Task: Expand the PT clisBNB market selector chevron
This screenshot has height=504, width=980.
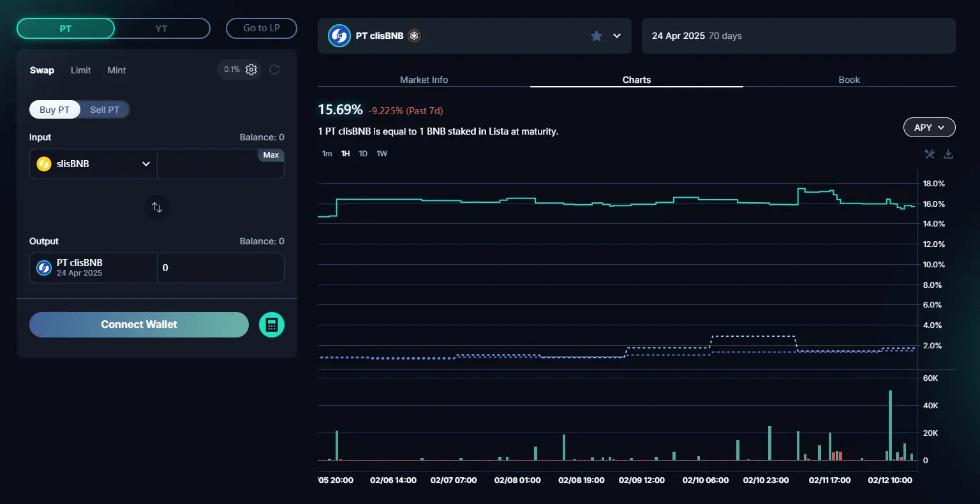Action: (617, 36)
